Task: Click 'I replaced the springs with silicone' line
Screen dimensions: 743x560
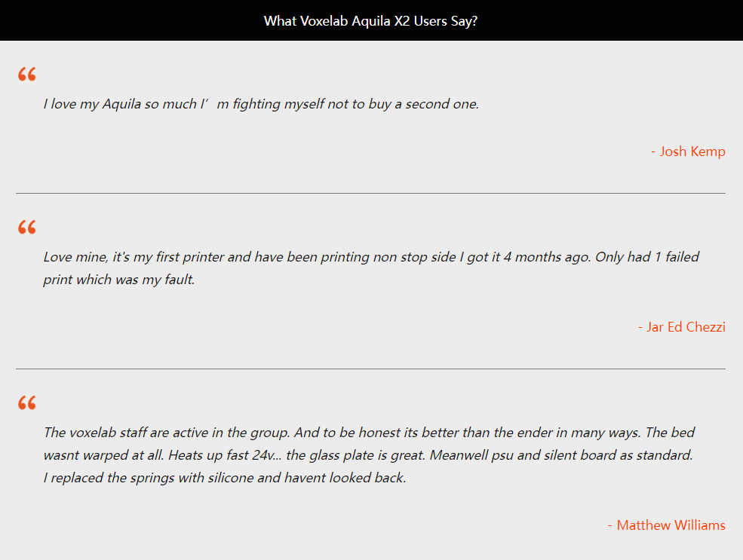Action: pyautogui.click(x=225, y=478)
